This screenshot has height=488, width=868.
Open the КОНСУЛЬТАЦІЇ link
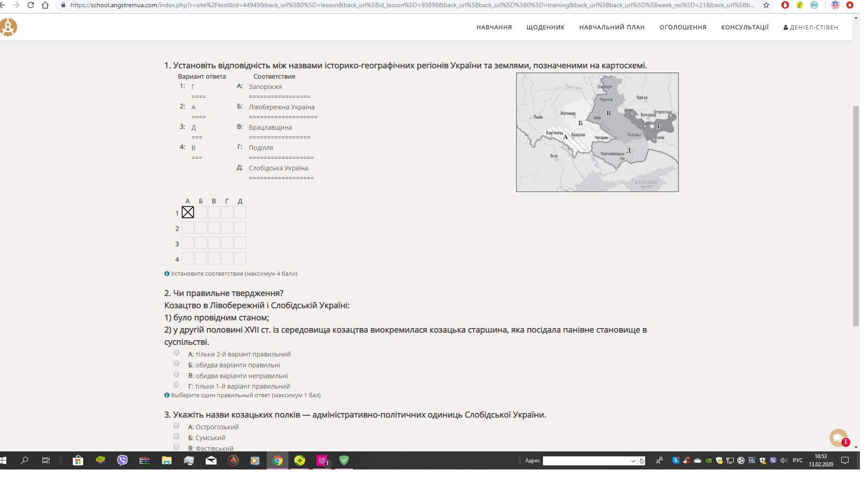[745, 27]
